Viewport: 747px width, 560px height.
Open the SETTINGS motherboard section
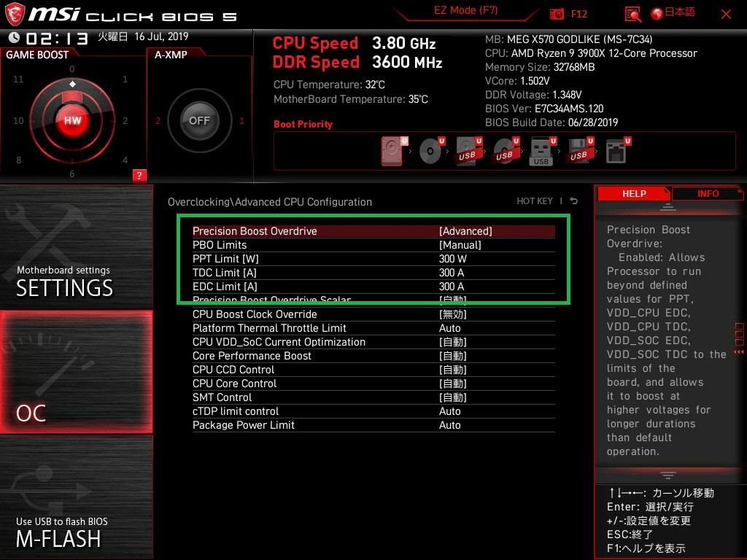click(x=76, y=246)
